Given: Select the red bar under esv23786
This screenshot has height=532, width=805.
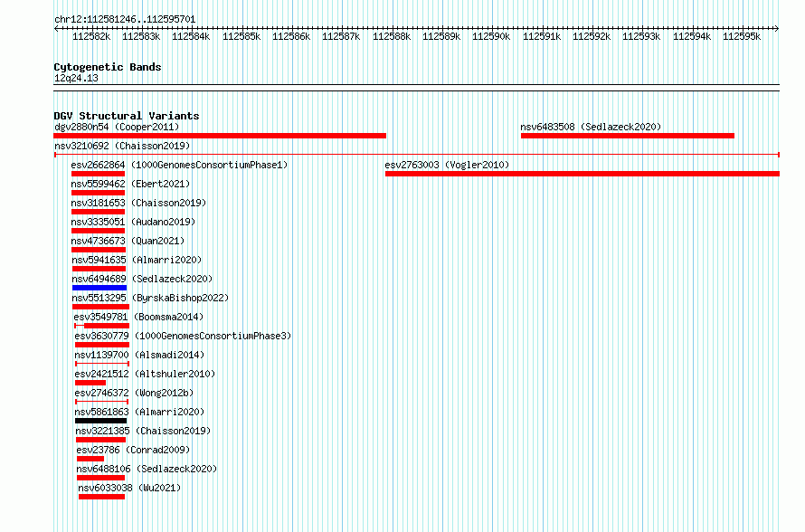Looking at the screenshot, I should 90,459.
